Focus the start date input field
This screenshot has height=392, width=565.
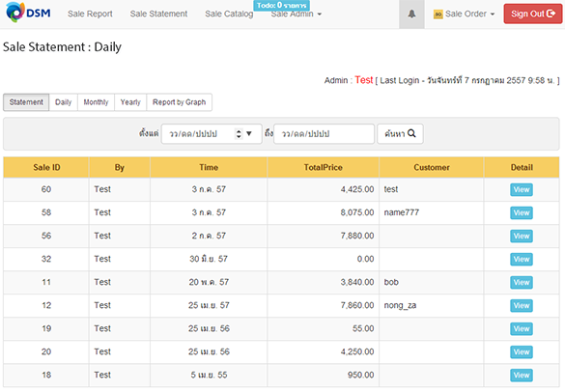[212, 133]
